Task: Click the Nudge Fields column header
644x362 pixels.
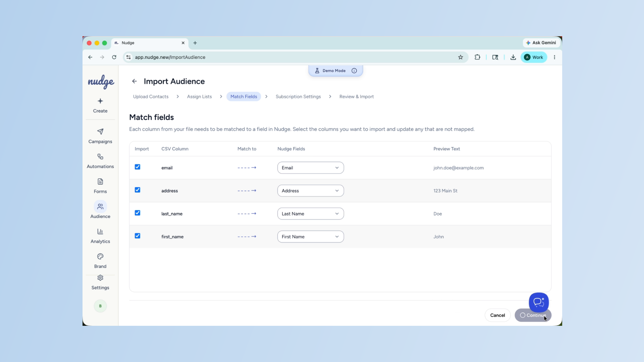Action: pyautogui.click(x=291, y=149)
